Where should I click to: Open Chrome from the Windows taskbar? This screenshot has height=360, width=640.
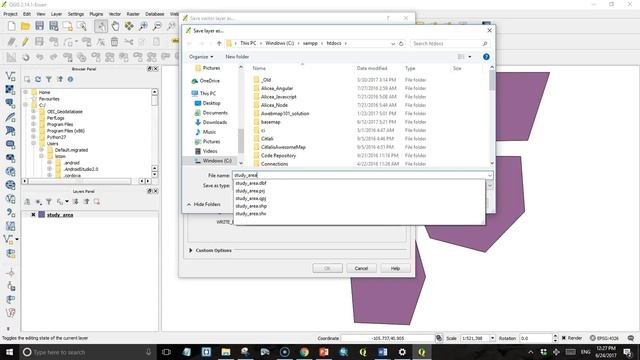(x=304, y=352)
